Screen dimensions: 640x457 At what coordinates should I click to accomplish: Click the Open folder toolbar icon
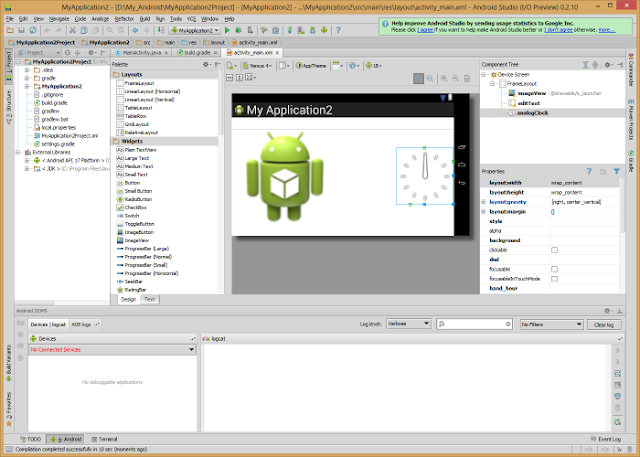tap(10, 30)
